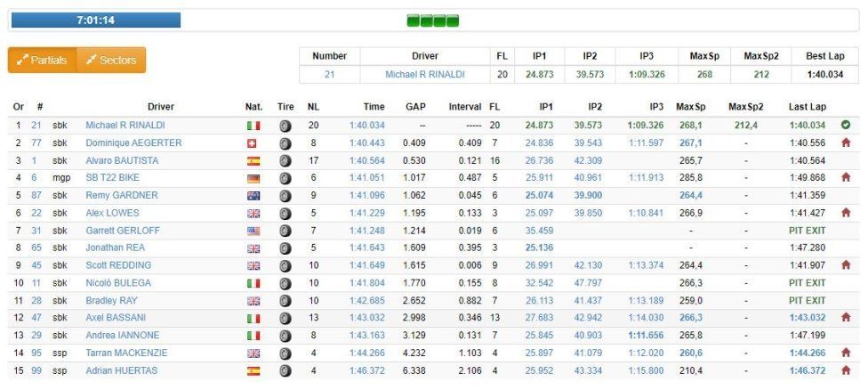Click the Italian flag in Bulega's row
The width and height of the screenshot is (868, 390).
tap(253, 283)
